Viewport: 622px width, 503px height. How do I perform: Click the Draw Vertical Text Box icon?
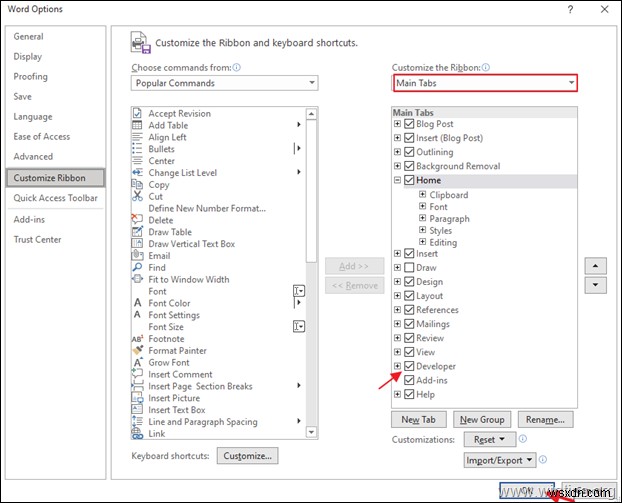(137, 244)
